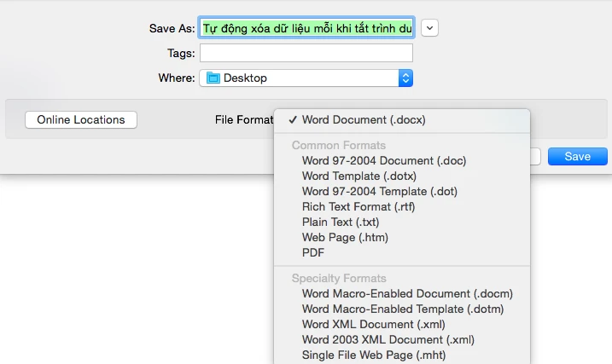Viewport: 612px width, 364px height.
Task: Click the blue stepper arrows on Where popup
Action: [405, 78]
